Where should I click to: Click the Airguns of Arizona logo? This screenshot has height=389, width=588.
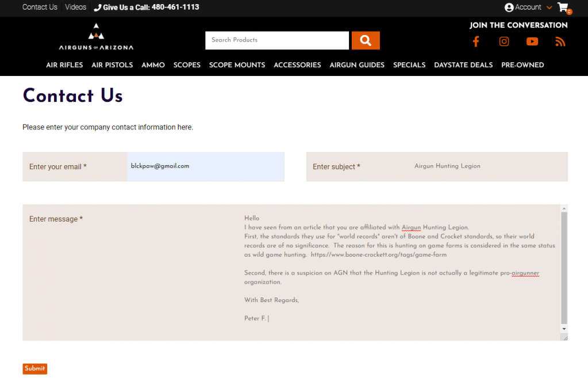pos(96,37)
